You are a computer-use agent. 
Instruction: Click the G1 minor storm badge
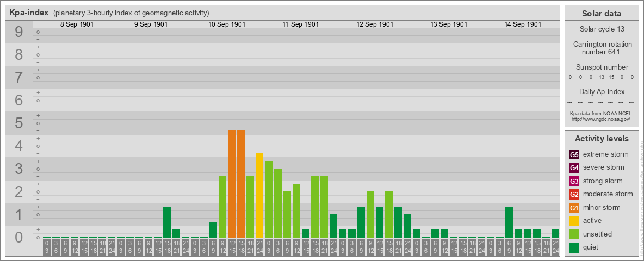(574, 207)
